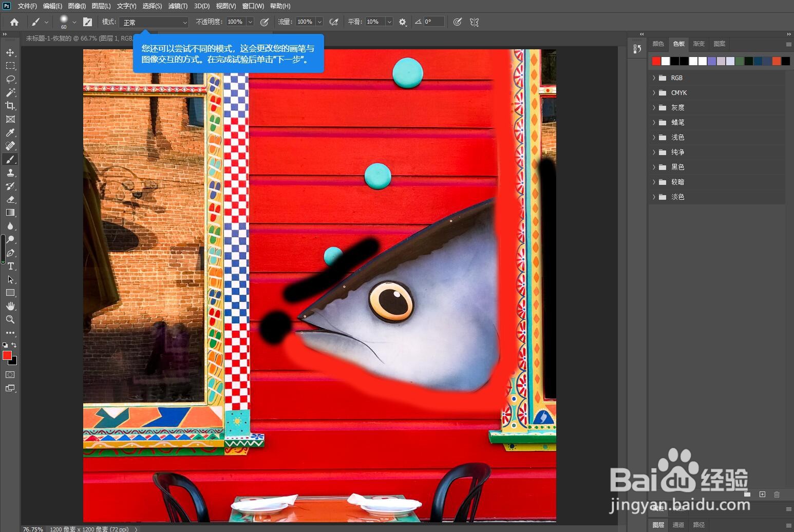Screen dimensions: 794x532
Task: Open the tool preset picker arrow
Action: tap(47, 22)
